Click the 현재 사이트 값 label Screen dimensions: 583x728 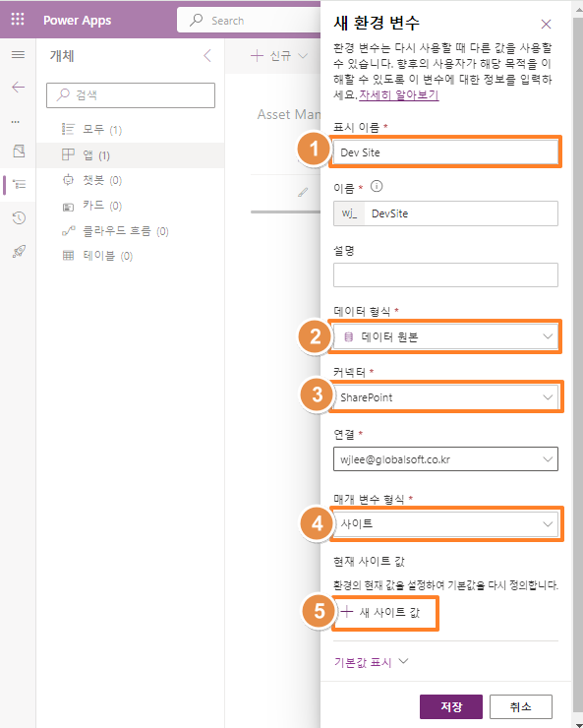click(x=369, y=562)
